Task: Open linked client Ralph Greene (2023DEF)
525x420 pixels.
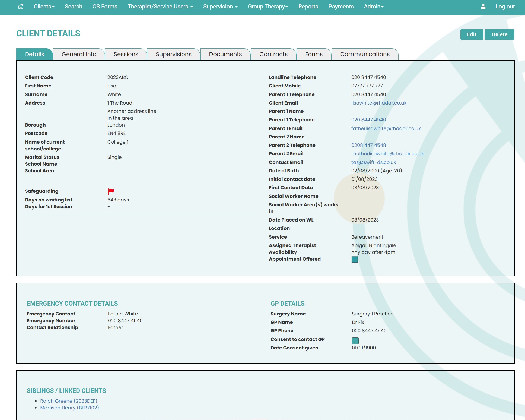Action: click(69, 401)
